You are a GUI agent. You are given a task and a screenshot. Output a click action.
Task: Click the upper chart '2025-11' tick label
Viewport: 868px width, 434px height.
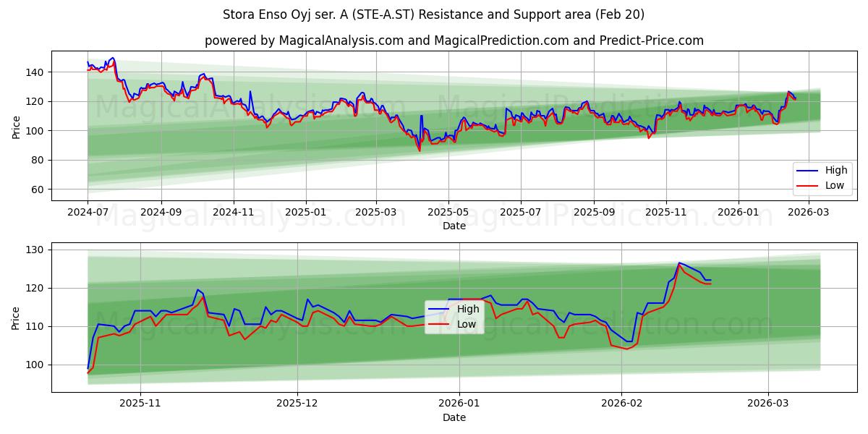(x=666, y=213)
